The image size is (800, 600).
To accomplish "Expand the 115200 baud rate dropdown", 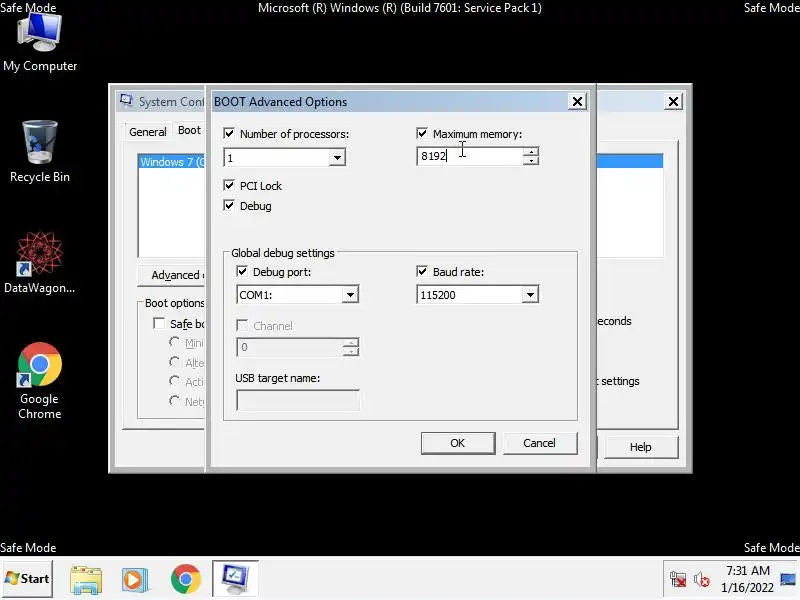I will 530,294.
